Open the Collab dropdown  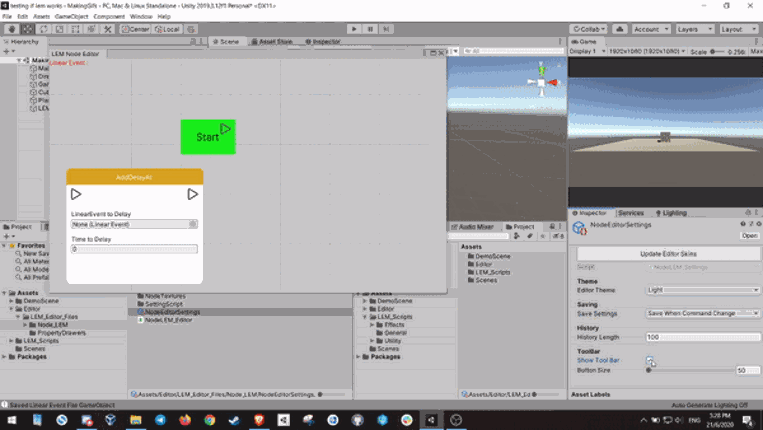click(589, 29)
